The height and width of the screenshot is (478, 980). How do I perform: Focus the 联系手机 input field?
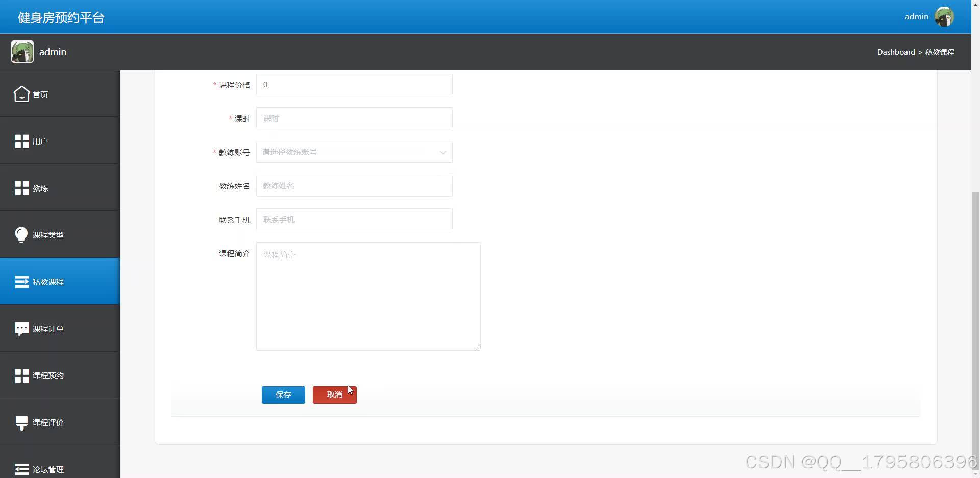coord(354,220)
